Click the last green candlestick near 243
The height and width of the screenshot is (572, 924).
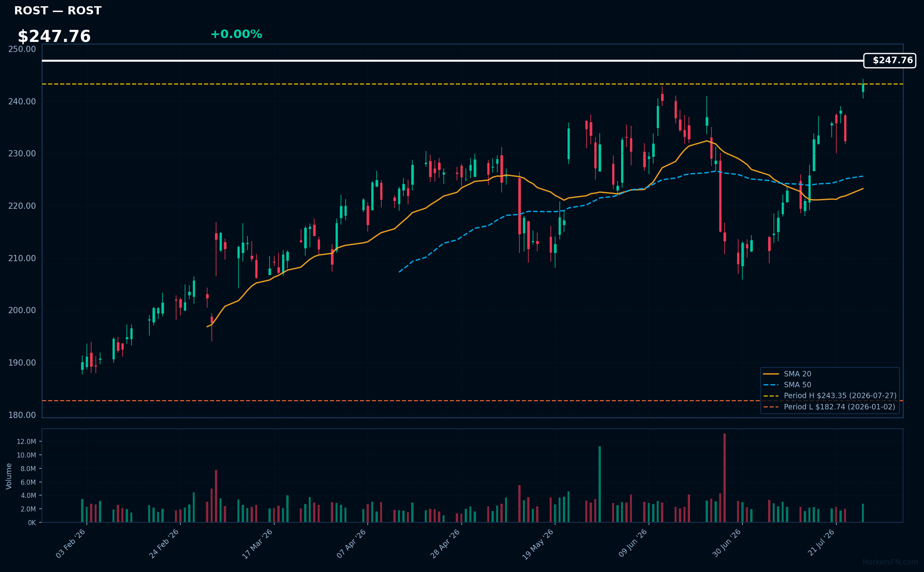pos(863,88)
